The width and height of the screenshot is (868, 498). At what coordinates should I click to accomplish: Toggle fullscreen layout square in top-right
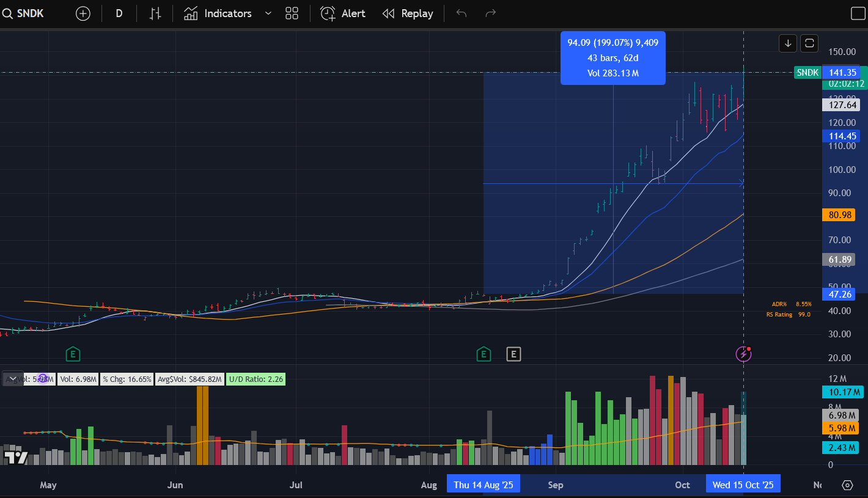(x=858, y=13)
